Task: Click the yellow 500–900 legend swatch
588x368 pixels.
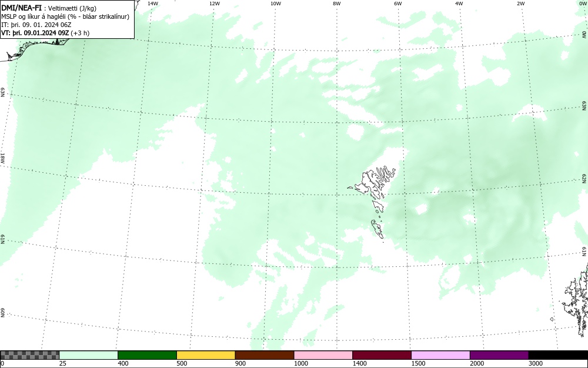Action: (206, 355)
